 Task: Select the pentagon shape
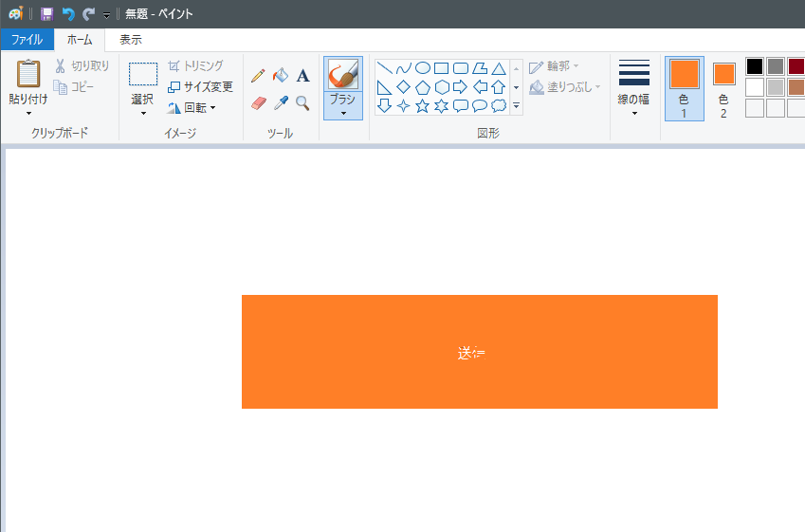coord(423,87)
